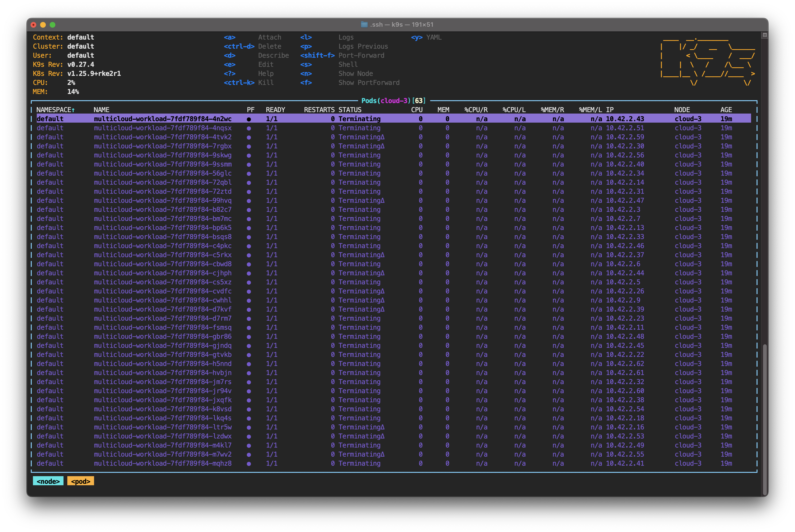795x532 pixels.
Task: Click the PF column header
Action: point(250,110)
